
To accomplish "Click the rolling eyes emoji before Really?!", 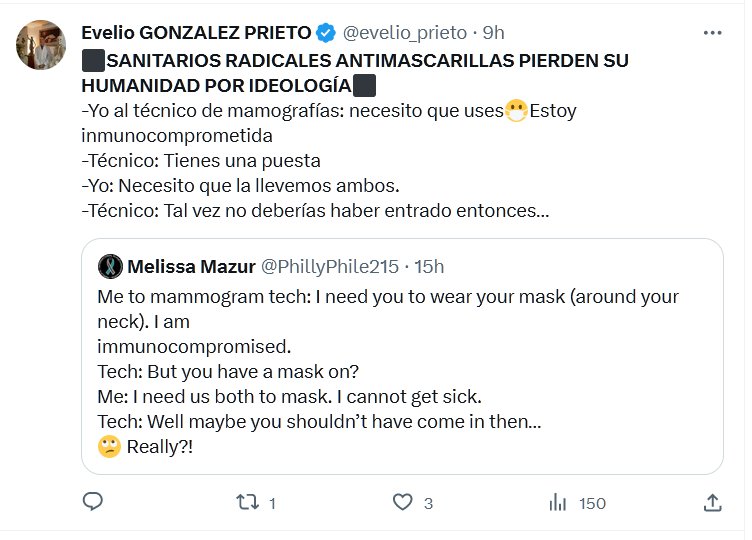I will (x=109, y=447).
